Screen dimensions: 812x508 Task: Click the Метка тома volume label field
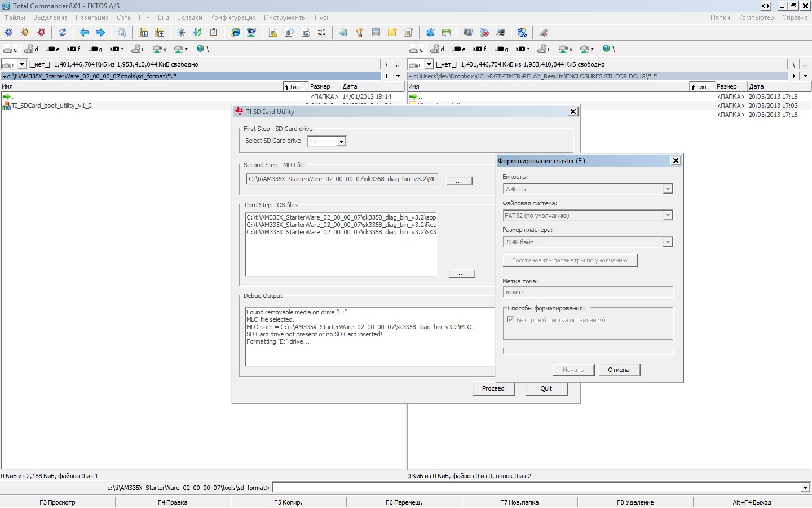pos(588,292)
